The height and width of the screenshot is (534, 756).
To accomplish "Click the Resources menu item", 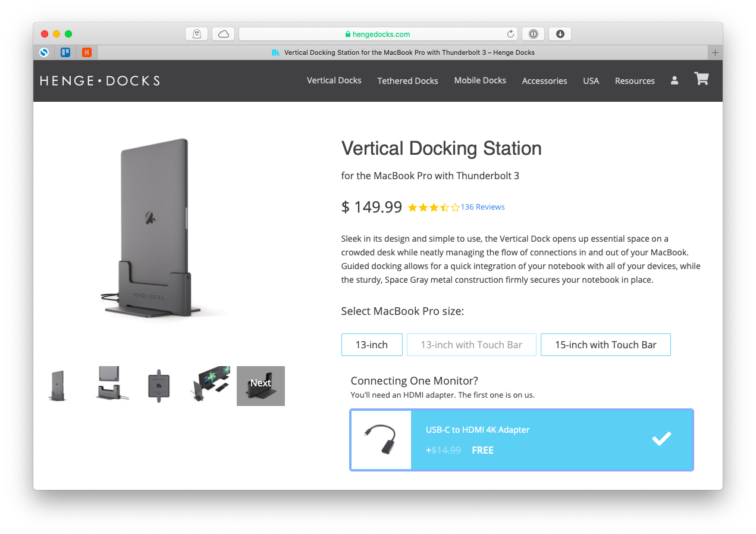I will click(x=635, y=81).
